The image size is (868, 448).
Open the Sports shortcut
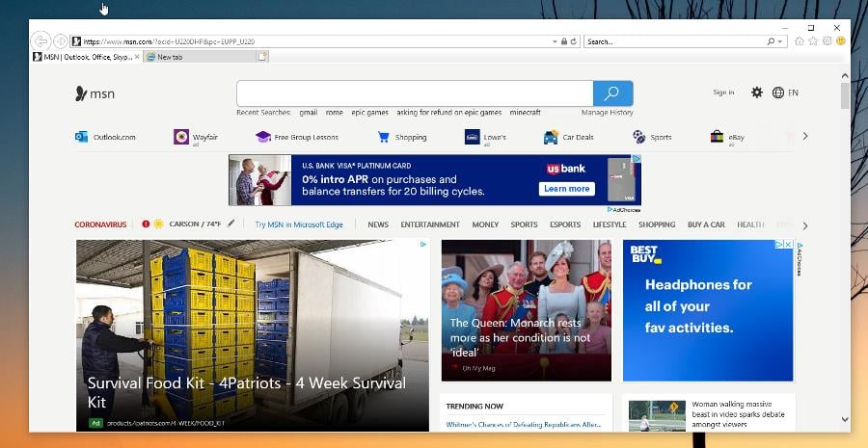coord(652,137)
